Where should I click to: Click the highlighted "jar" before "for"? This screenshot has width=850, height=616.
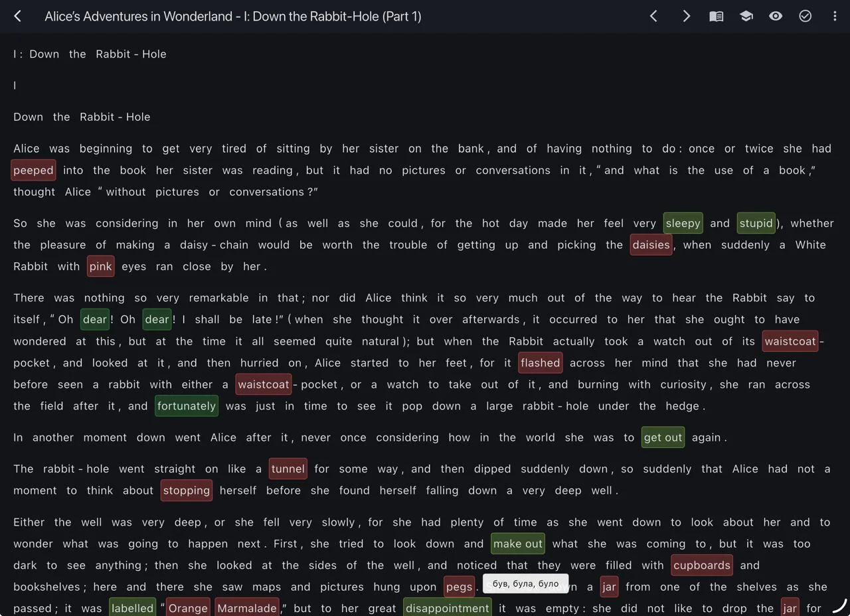point(790,608)
